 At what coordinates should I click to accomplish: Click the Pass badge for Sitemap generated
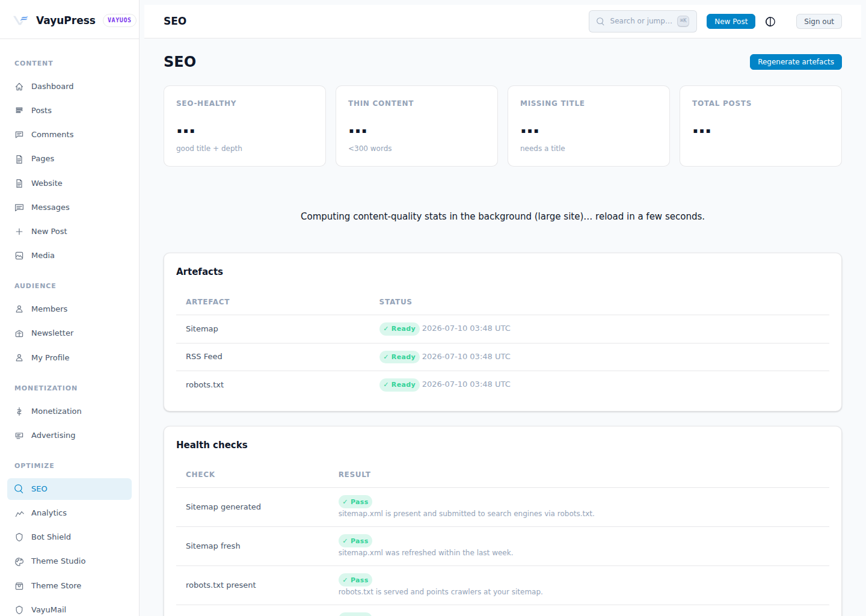355,502
